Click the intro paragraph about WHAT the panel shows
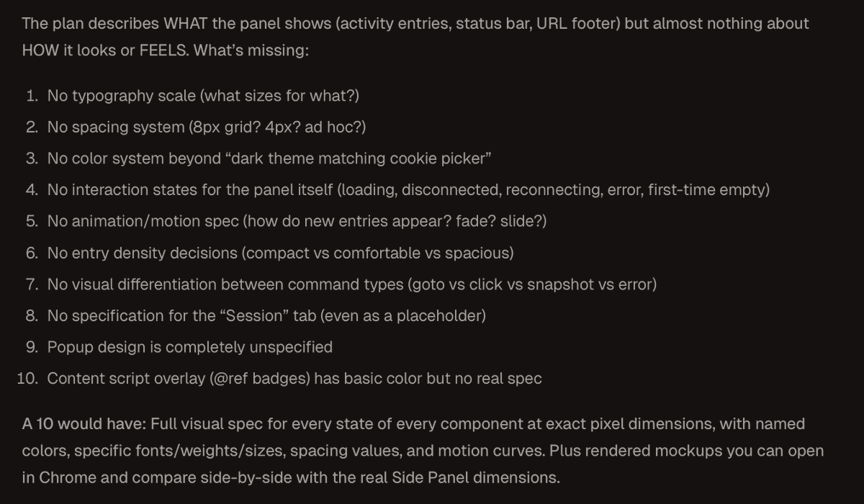The height and width of the screenshot is (504, 864). pos(415,37)
